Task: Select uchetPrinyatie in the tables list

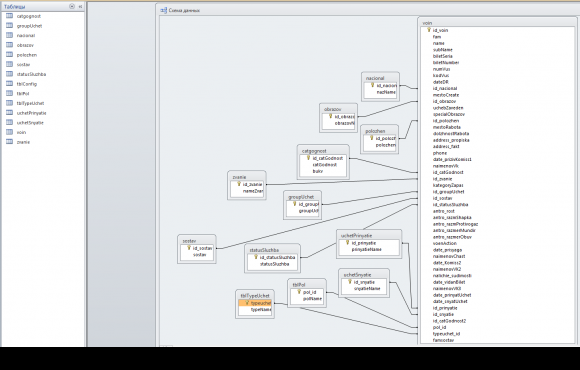Action: pyautogui.click(x=31, y=113)
